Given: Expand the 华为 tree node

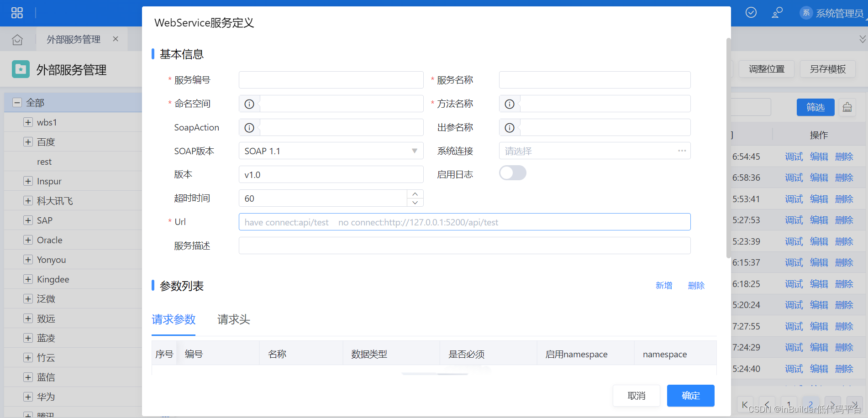Looking at the screenshot, I should click(28, 397).
